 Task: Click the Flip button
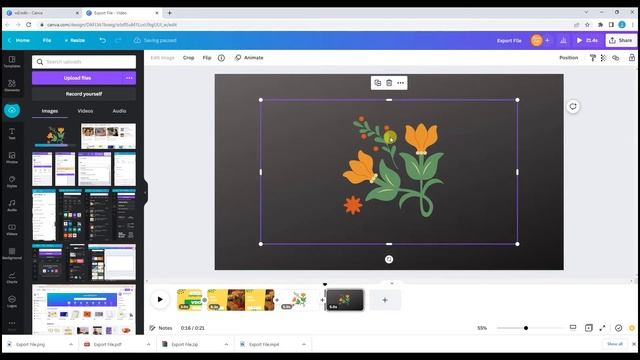click(207, 58)
